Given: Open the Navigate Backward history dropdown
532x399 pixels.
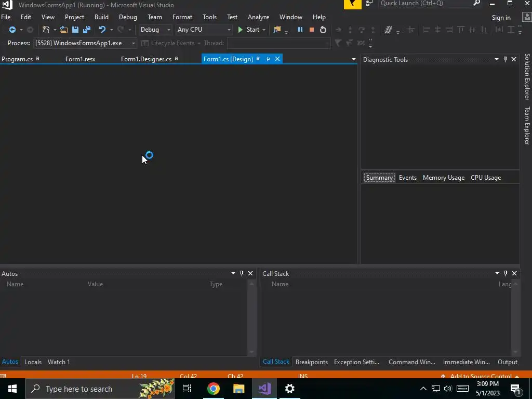Looking at the screenshot, I should pos(21,30).
